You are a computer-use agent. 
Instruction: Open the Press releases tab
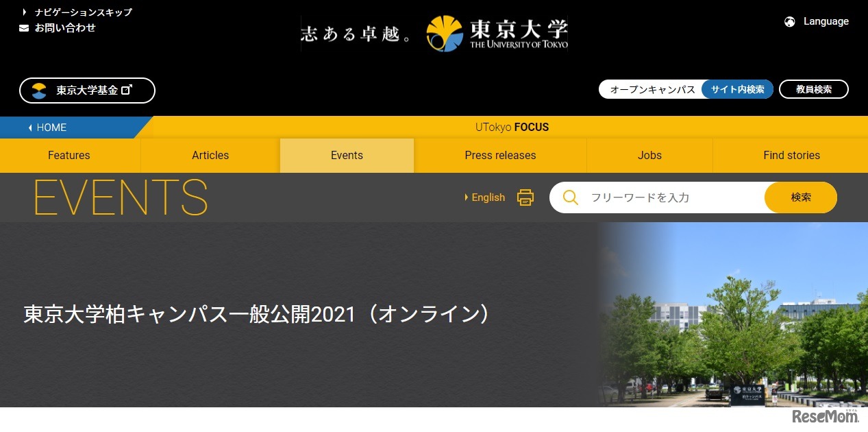pos(500,155)
